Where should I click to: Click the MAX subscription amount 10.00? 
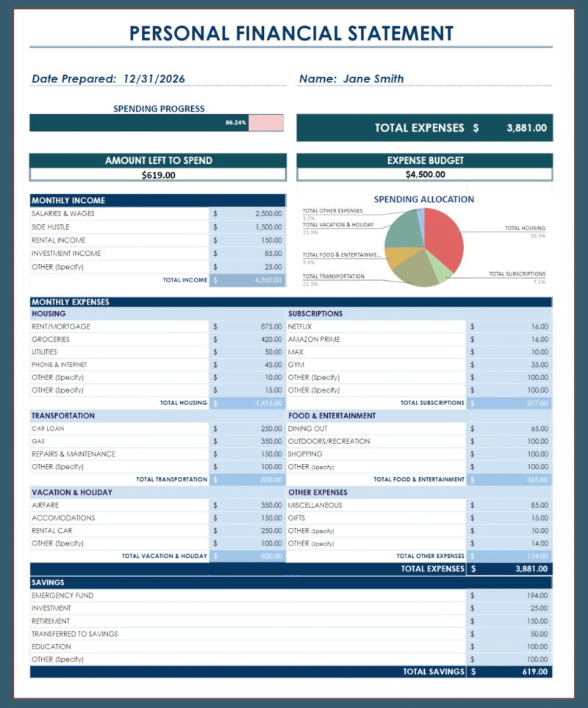509,351
